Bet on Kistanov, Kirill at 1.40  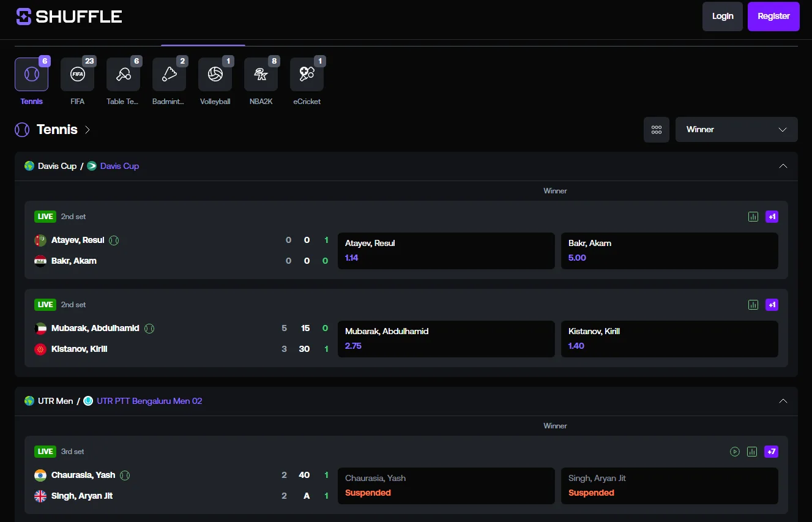669,339
